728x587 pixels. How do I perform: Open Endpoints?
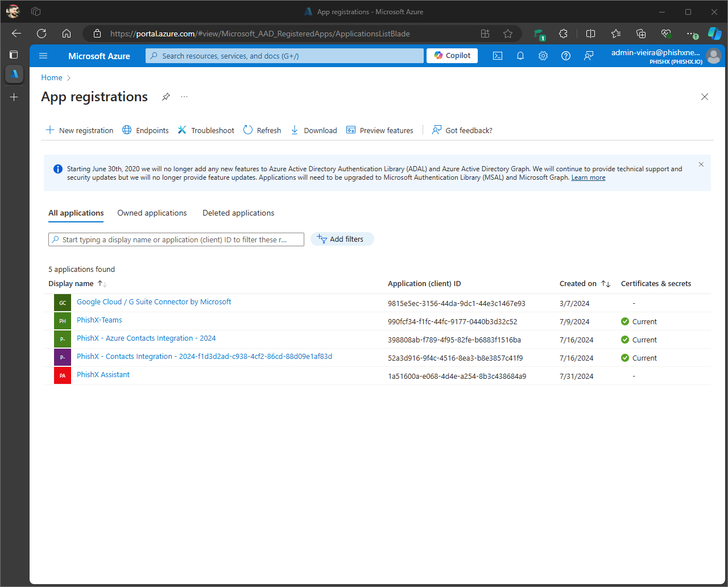[x=146, y=130]
